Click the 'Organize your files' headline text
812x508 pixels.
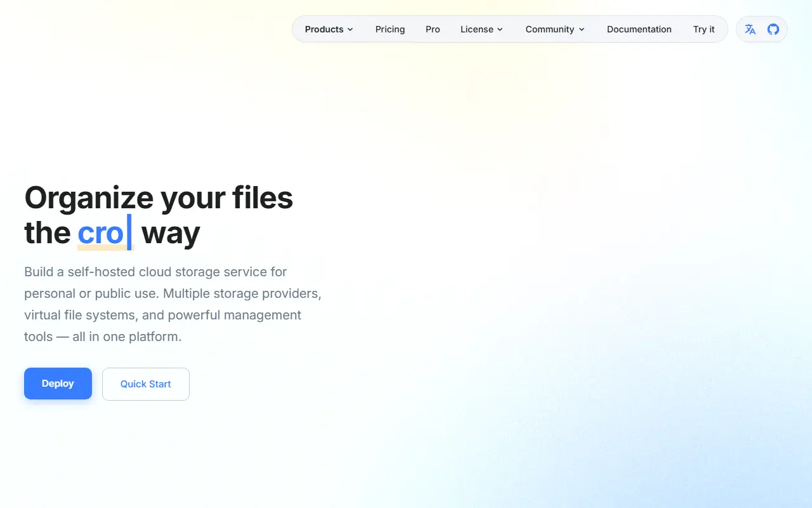point(159,197)
